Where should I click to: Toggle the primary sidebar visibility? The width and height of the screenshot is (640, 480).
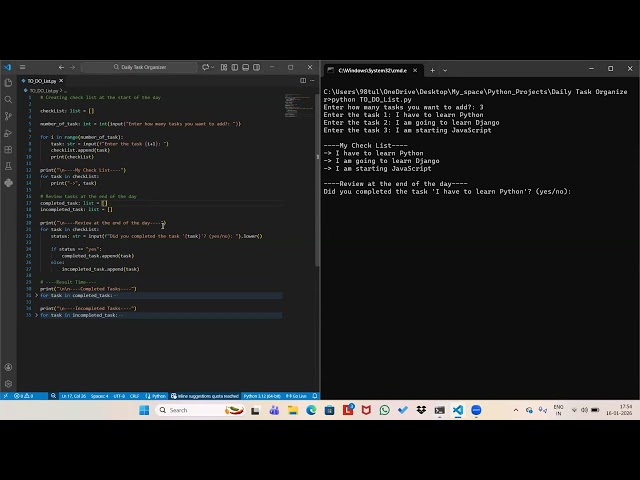pos(235,67)
